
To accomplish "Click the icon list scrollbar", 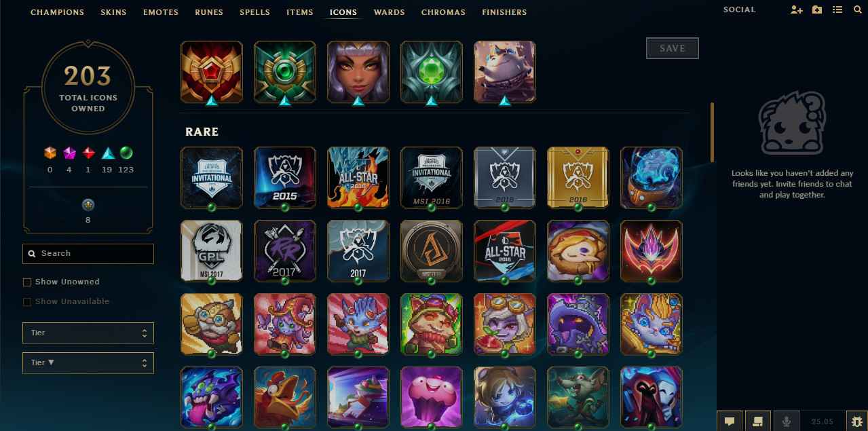I will pyautogui.click(x=712, y=132).
